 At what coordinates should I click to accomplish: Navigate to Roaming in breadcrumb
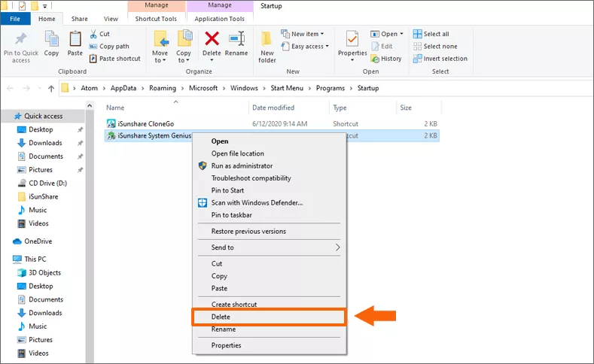163,88
